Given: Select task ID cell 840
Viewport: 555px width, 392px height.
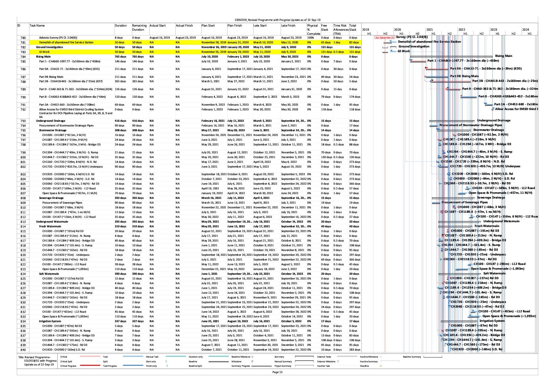Looking at the screenshot, I should tap(23, 350).
